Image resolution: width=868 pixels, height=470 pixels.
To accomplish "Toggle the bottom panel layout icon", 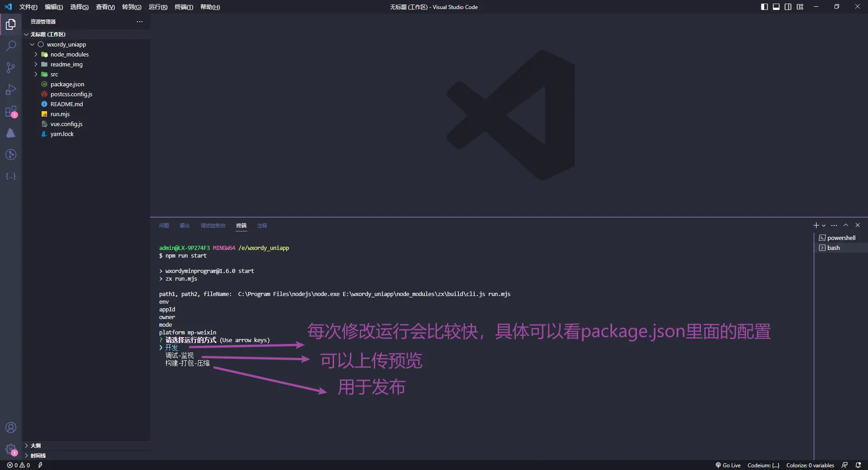I will (776, 7).
